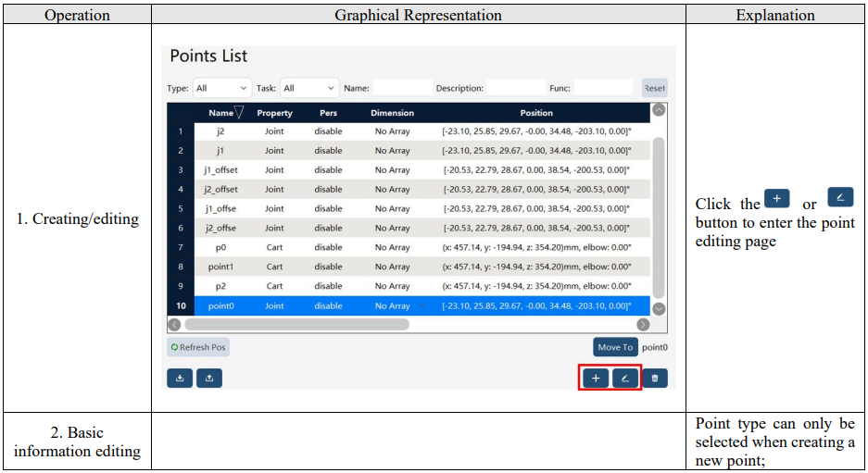Click the pencil icon in the Explanation column
Screen dimensions: 868x473
(840, 197)
